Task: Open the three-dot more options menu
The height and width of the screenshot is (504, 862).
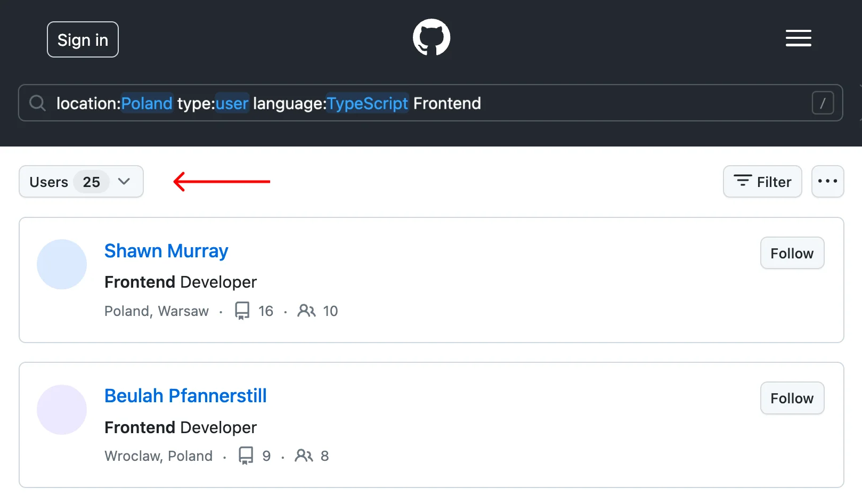Action: click(827, 182)
